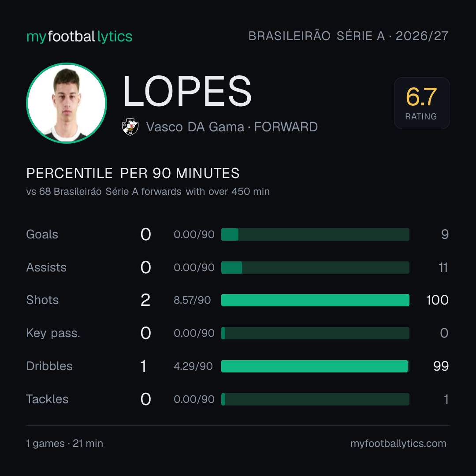Image resolution: width=476 pixels, height=476 pixels.
Task: Click the Goals percentile bar
Action: (x=315, y=234)
